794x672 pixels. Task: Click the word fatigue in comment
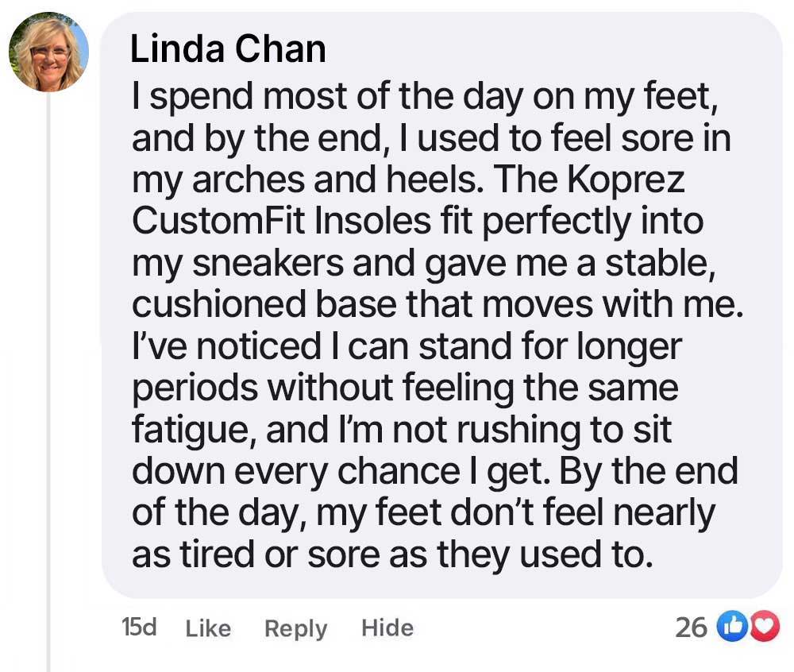[x=194, y=431]
